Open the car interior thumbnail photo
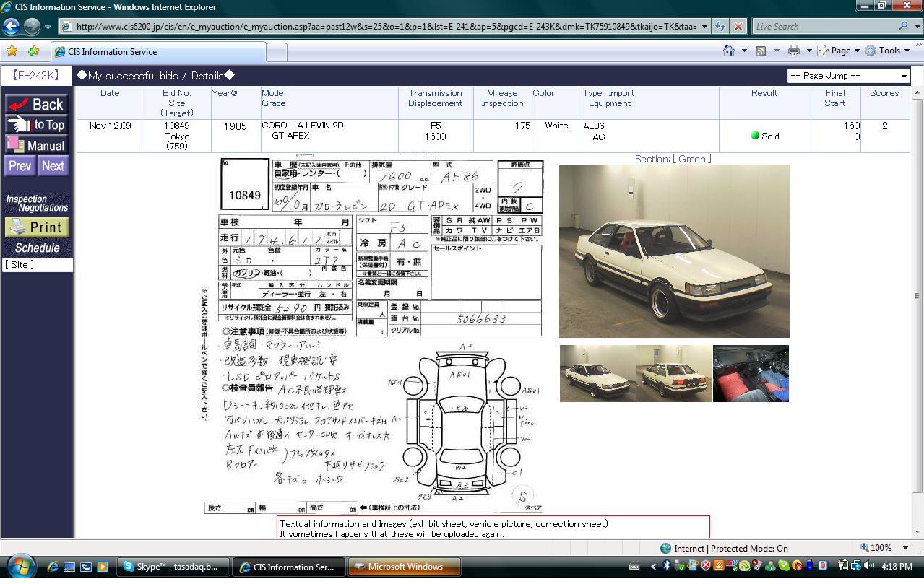The width and height of the screenshot is (924, 584). point(751,373)
